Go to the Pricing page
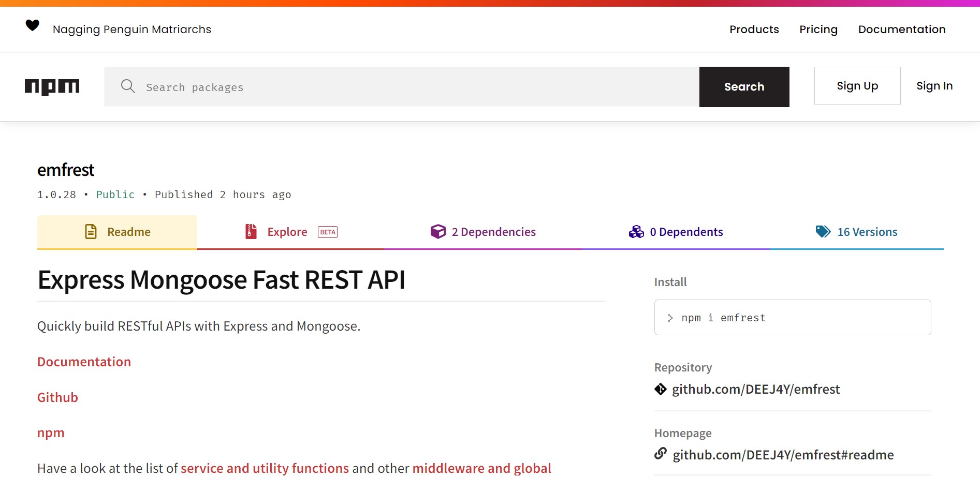The height and width of the screenshot is (477, 980). [x=818, y=29]
